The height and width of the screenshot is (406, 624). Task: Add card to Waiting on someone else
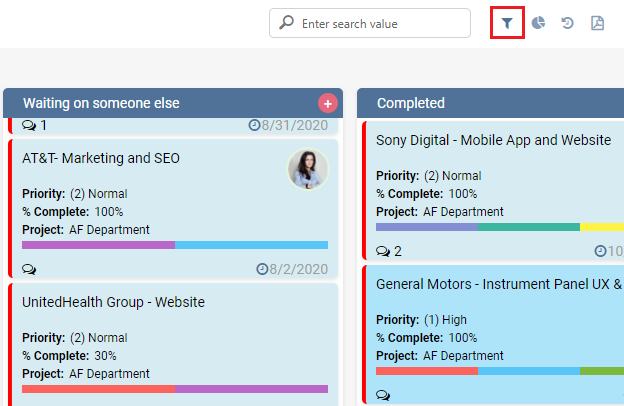tap(328, 103)
